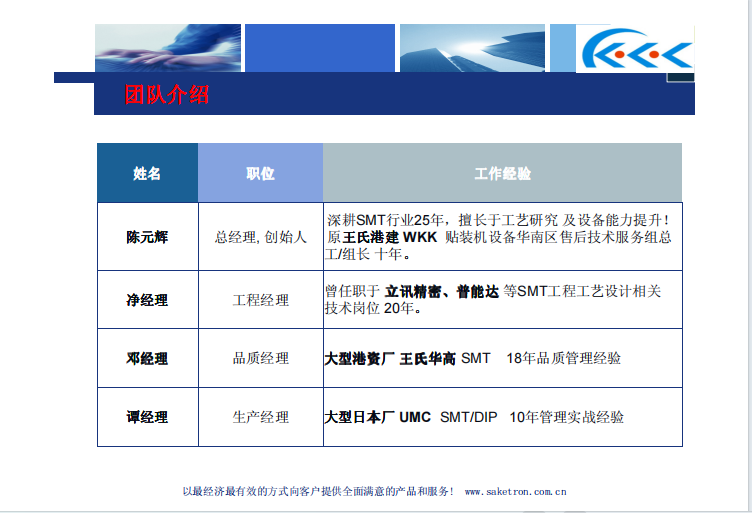Click the 职位 column header

point(260,173)
